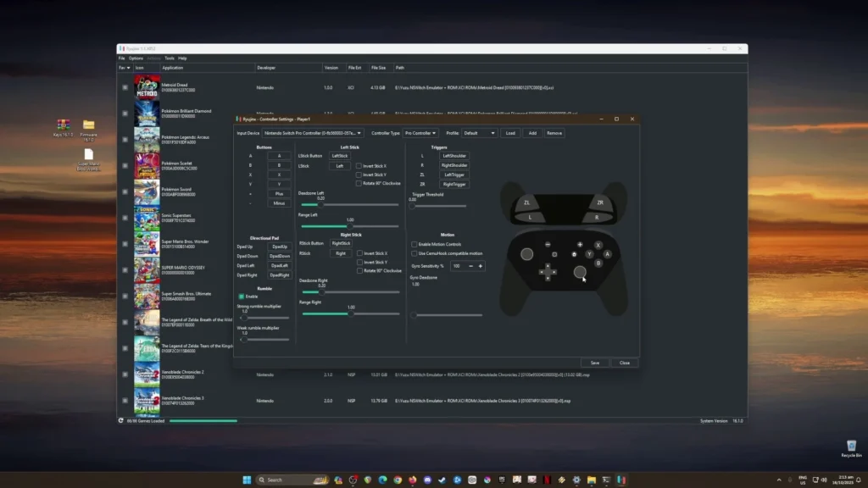Load the selected controller profile
This screenshot has width=868, height=488.
pyautogui.click(x=510, y=133)
